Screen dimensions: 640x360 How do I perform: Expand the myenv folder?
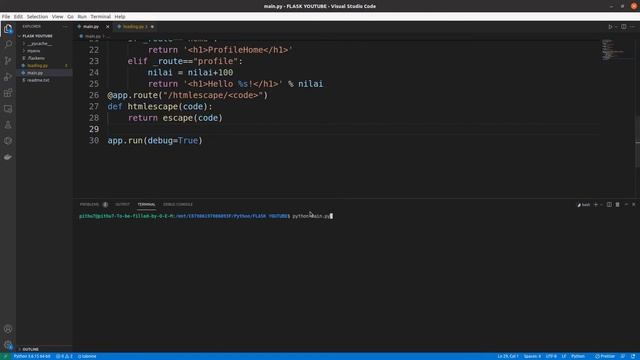(x=33, y=51)
